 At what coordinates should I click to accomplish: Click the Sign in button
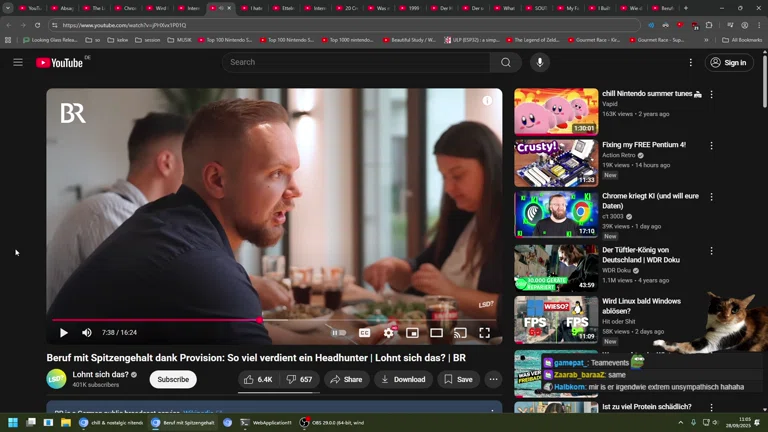tap(729, 62)
